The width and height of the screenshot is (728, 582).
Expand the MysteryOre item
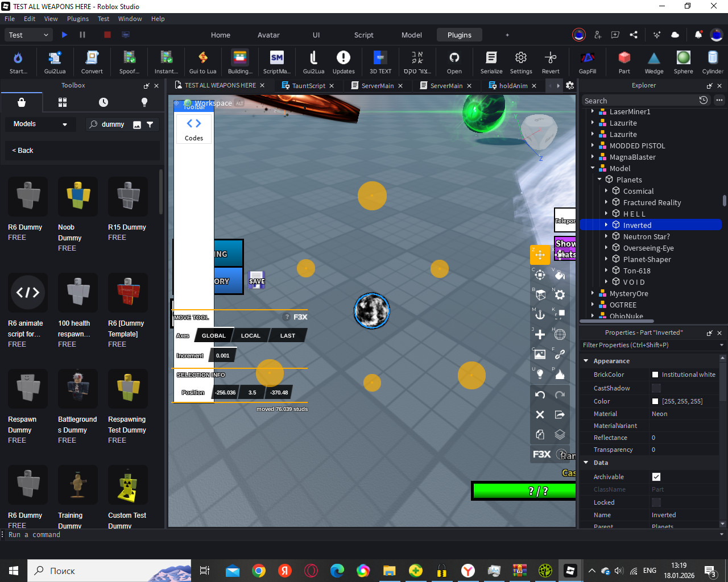point(593,293)
